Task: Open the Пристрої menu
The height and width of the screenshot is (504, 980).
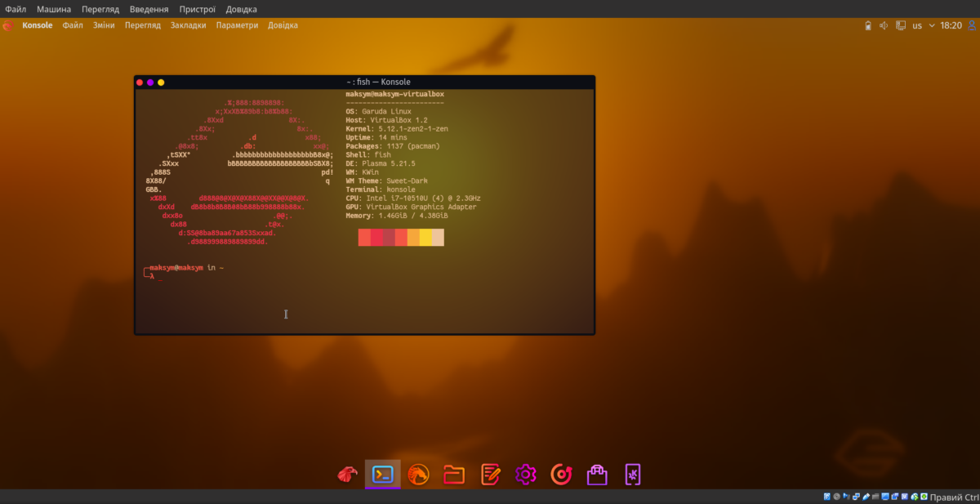Action: click(198, 9)
